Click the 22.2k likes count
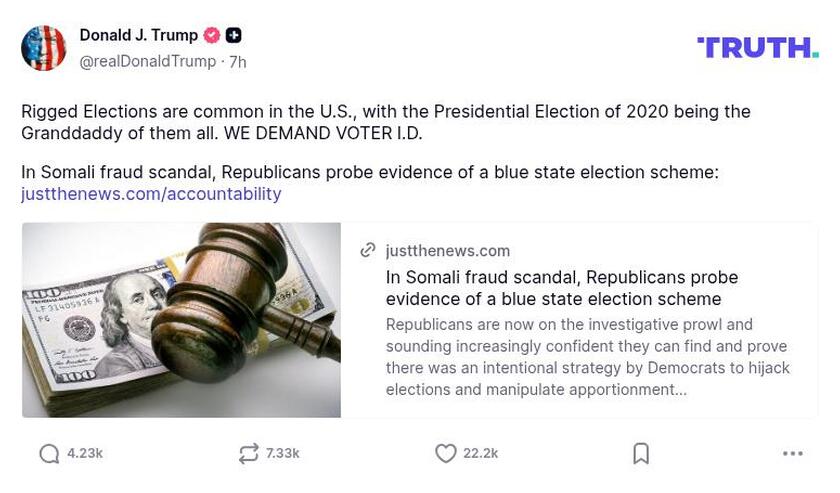 tap(480, 454)
